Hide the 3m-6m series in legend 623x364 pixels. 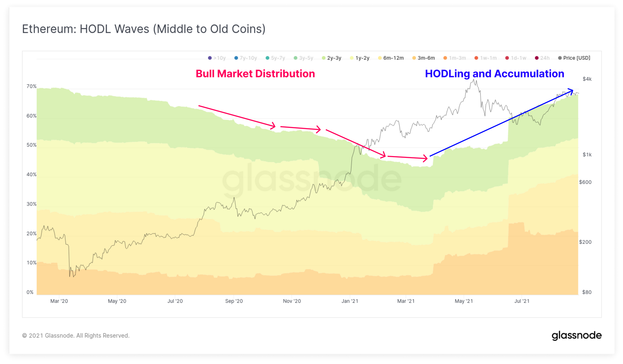pos(424,58)
